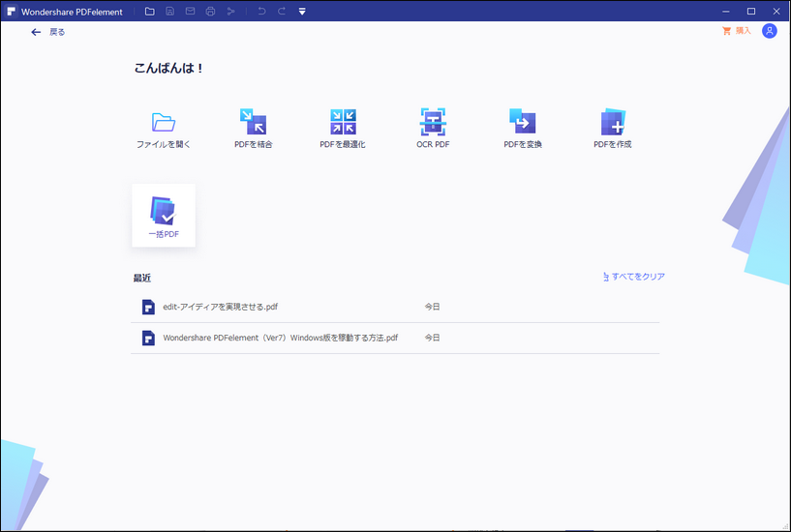Viewport: 791px width, 532px height.
Task: Click the PDFelement logo icon
Action: point(11,11)
